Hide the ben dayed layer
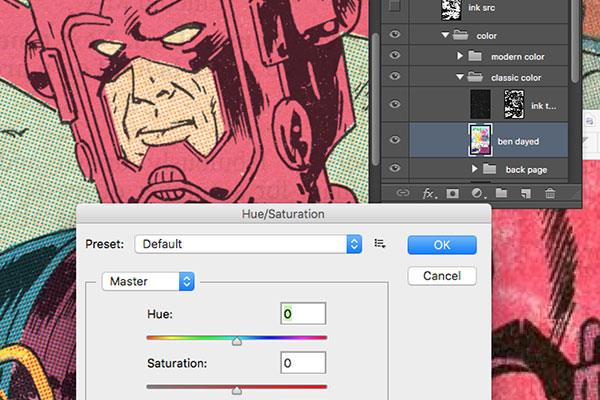Screen dimensions: 600x400 click(x=395, y=140)
